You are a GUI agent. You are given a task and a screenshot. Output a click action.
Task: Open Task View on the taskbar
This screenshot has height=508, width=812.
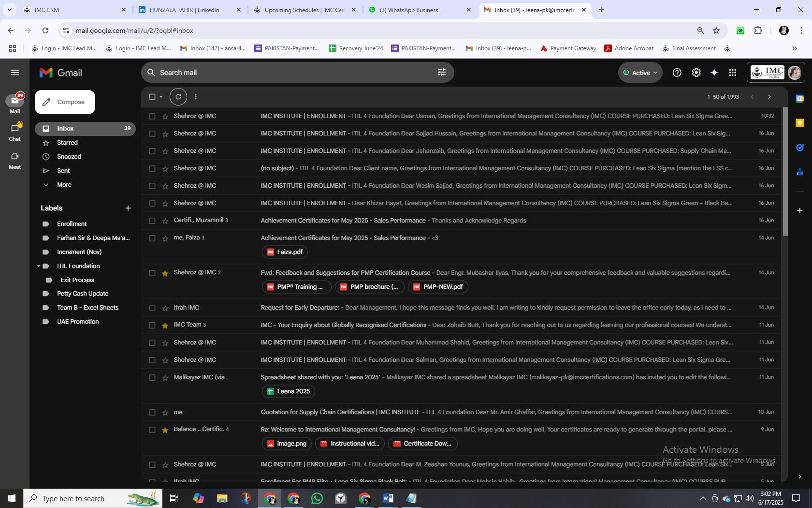(174, 498)
